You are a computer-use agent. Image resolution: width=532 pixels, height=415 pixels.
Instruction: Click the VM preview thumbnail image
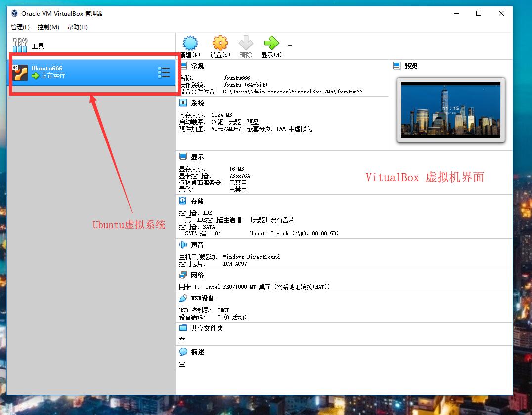point(450,110)
